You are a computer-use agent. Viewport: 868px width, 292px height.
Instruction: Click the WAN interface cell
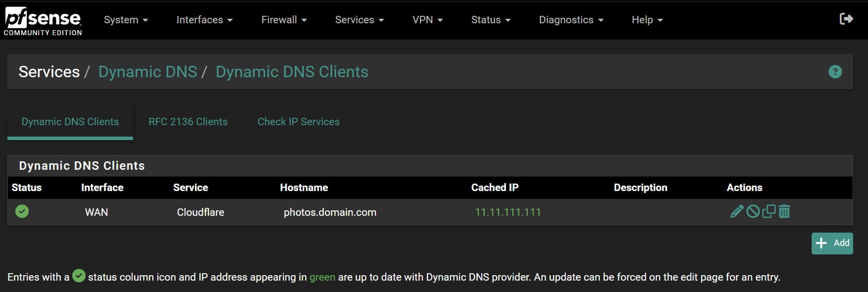96,212
